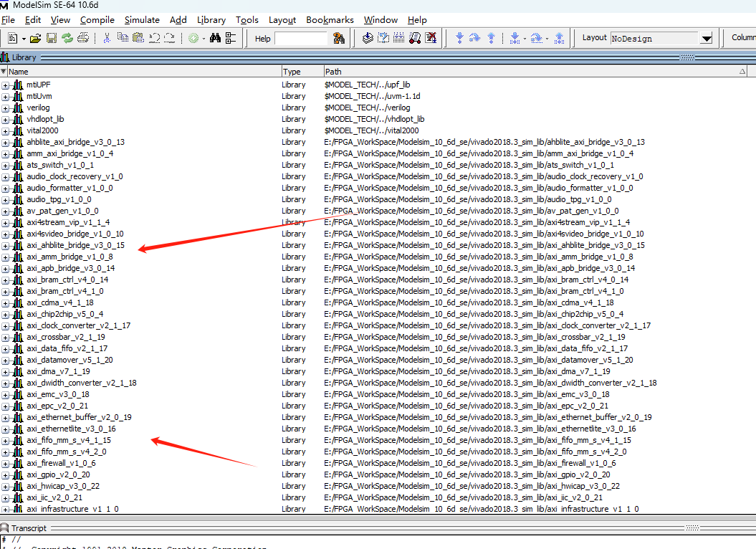This screenshot has width=756, height=549.
Task: Click the New file toolbar icon
Action: [12, 38]
